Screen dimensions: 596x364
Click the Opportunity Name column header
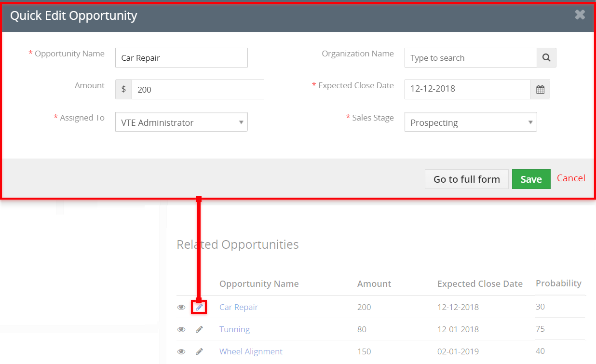point(259,284)
